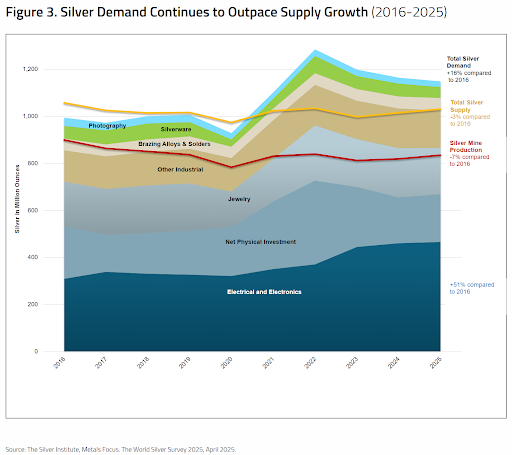This screenshot has height=455, width=512.
Task: Select the 600 y-axis value
Action: click(x=33, y=210)
